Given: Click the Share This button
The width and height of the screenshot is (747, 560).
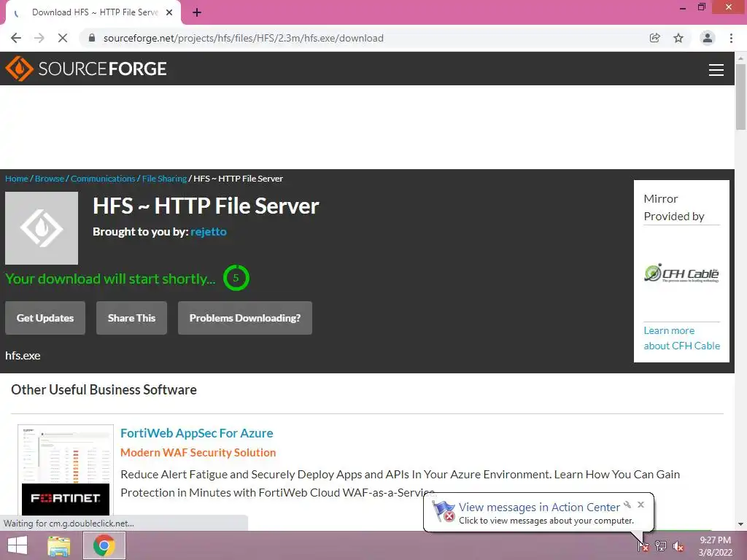Looking at the screenshot, I should (x=131, y=318).
